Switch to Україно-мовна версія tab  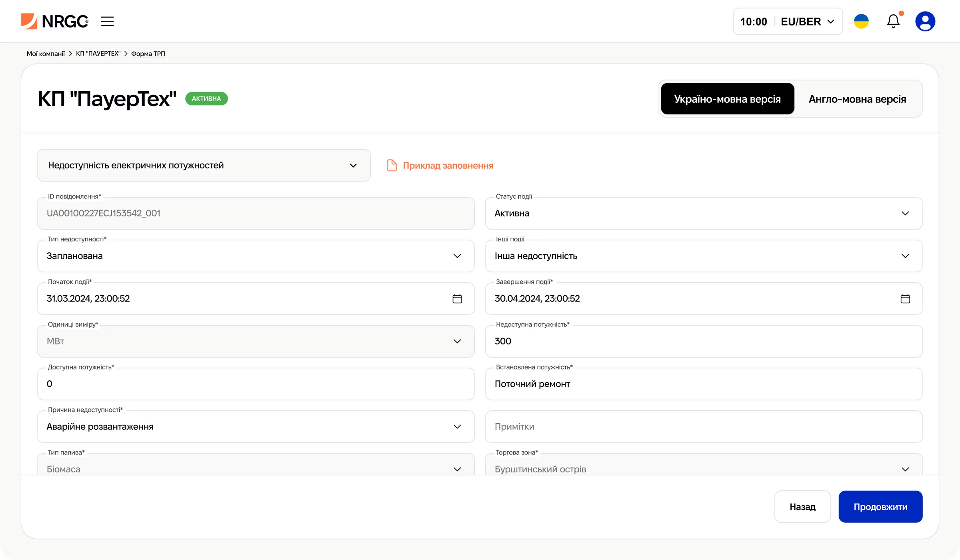tap(728, 99)
